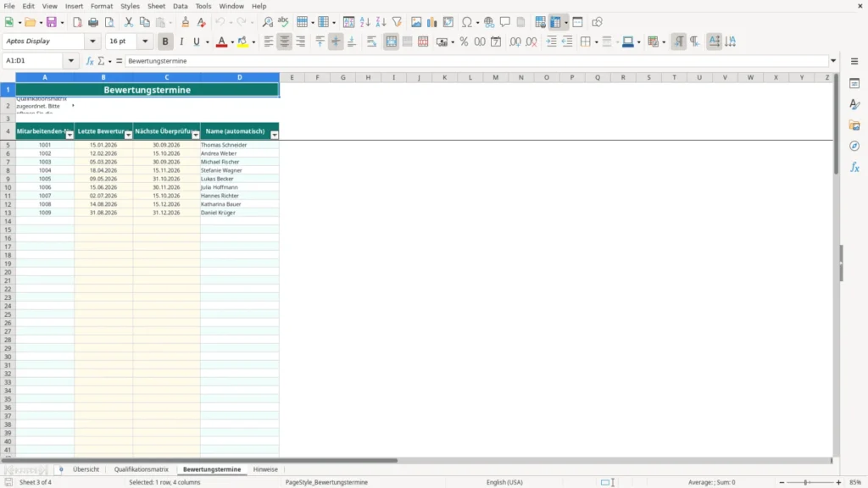The height and width of the screenshot is (488, 868).
Task: Open the sidebar Styles panel
Action: click(854, 104)
